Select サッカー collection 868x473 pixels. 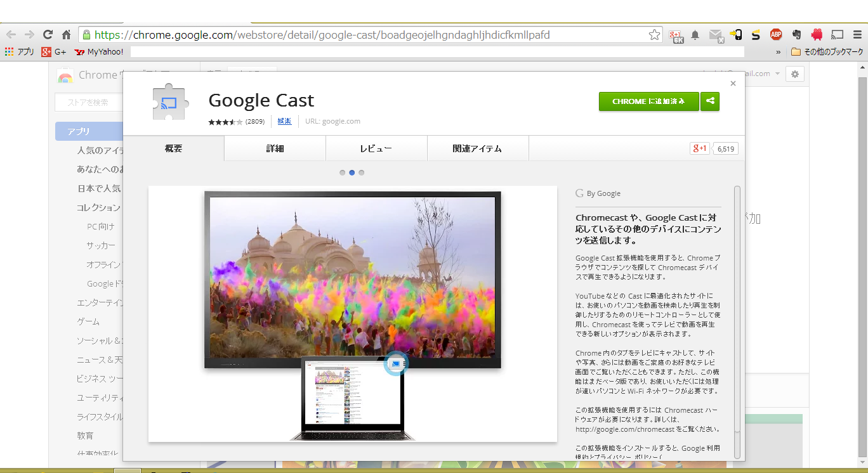click(x=102, y=245)
